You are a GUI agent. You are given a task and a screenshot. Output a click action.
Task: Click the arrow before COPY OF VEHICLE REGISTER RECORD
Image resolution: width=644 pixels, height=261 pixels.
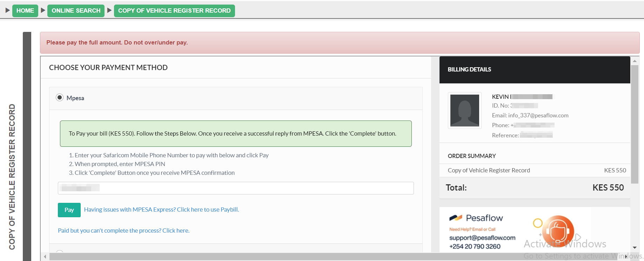109,11
